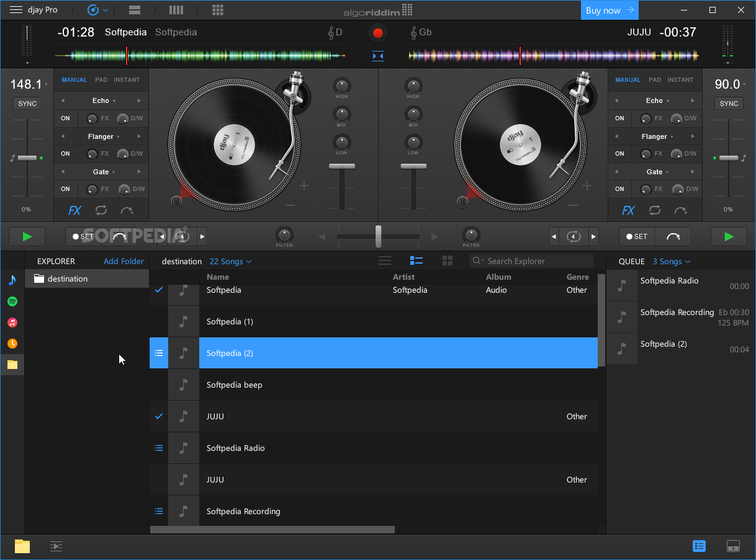
Task: Play the left deck
Action: click(x=27, y=236)
